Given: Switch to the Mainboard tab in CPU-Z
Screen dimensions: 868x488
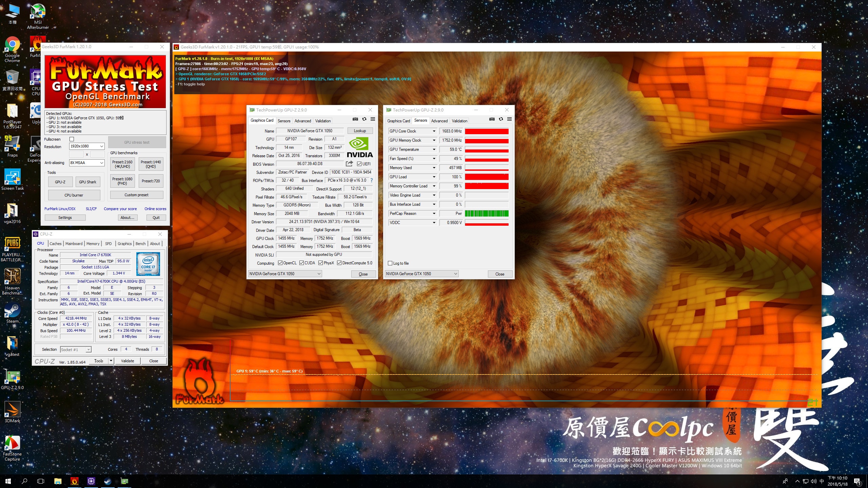Looking at the screenshot, I should [74, 244].
